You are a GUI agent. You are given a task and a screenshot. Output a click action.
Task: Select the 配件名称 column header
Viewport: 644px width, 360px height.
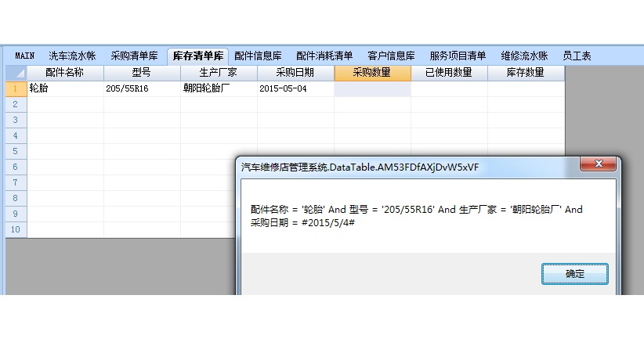[65, 73]
